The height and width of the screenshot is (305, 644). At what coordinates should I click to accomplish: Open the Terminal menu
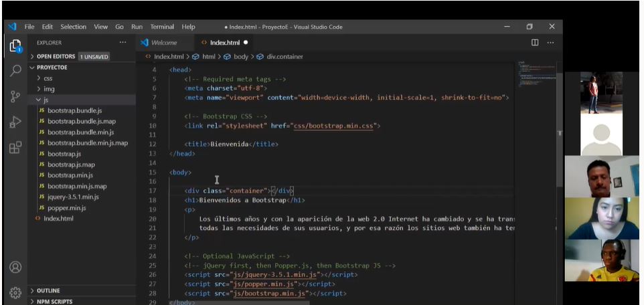[x=162, y=27]
